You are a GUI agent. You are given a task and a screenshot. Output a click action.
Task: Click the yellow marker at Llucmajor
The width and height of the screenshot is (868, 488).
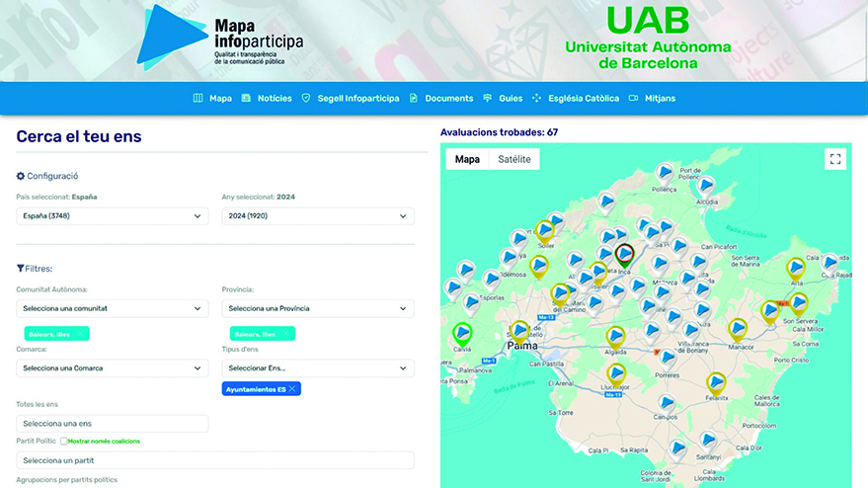click(x=616, y=373)
